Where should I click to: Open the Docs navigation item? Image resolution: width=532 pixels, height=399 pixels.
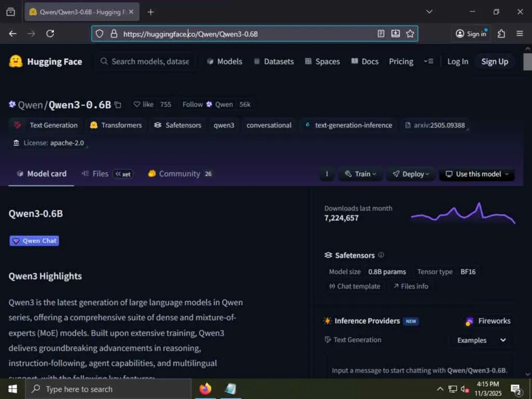pos(365,61)
